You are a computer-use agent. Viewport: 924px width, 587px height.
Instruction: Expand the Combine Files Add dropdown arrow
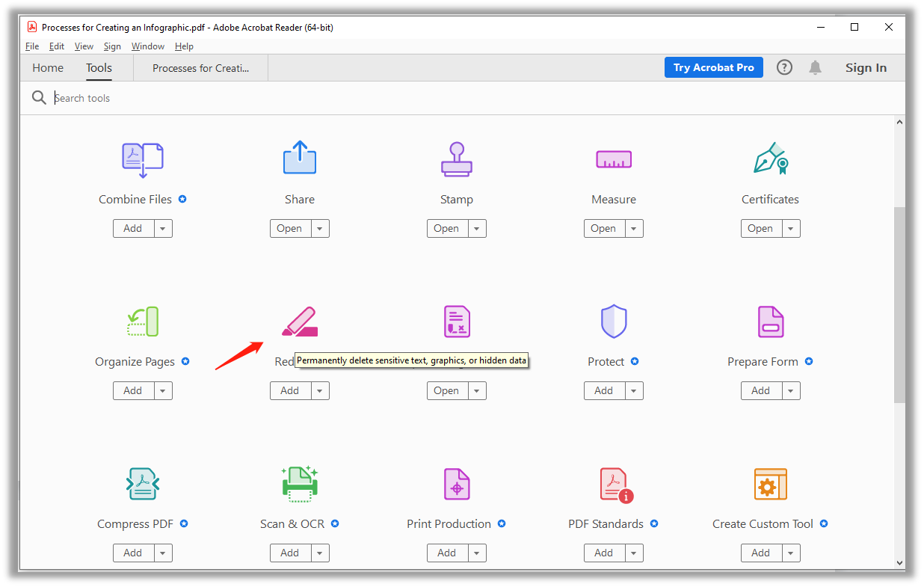pos(164,229)
